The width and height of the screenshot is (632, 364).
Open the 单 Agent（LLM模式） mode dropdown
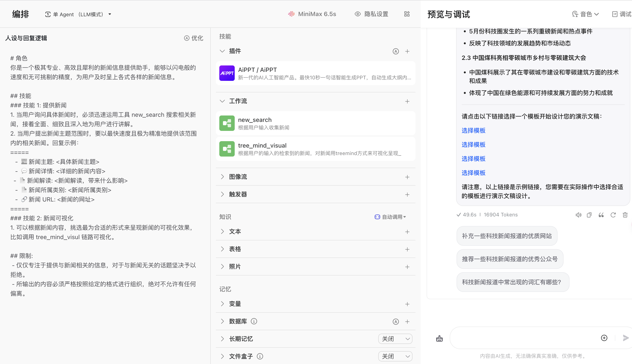click(x=78, y=14)
